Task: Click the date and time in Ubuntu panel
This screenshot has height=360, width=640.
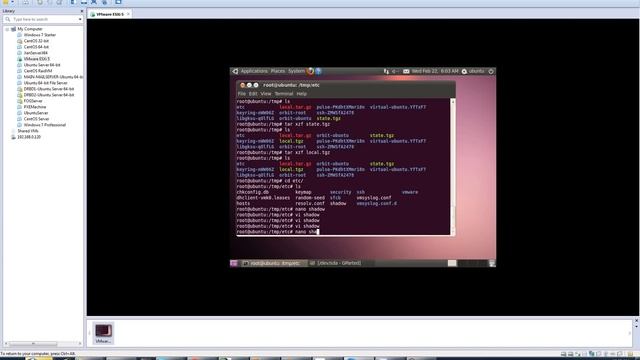Action: pyautogui.click(x=435, y=71)
